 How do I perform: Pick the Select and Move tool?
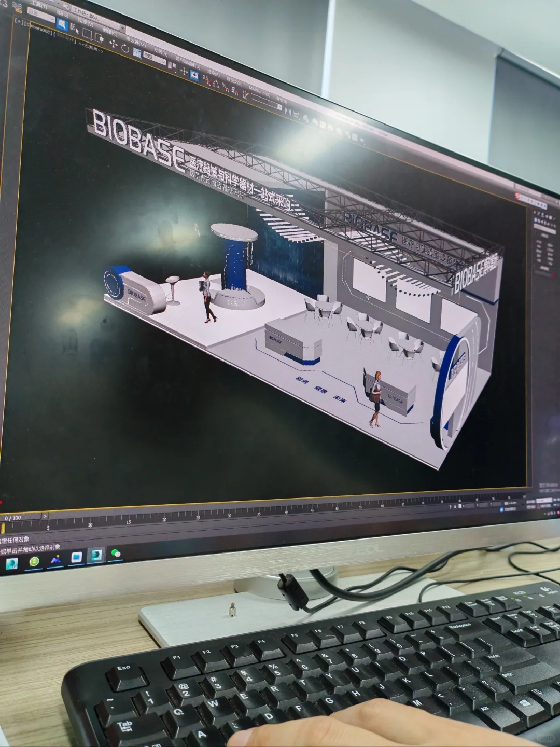pyautogui.click(x=114, y=44)
